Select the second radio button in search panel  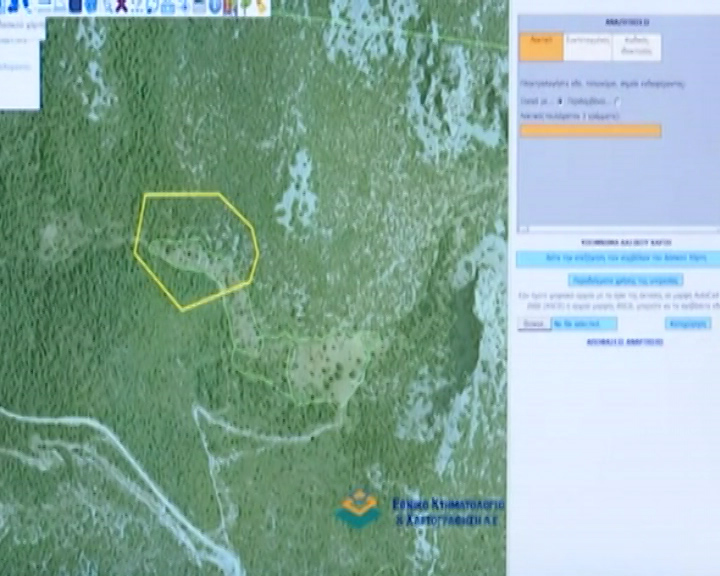click(x=617, y=102)
